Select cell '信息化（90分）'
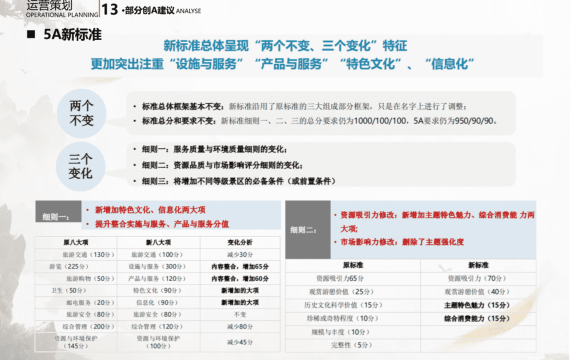This screenshot has width=570, height=360. click(157, 303)
